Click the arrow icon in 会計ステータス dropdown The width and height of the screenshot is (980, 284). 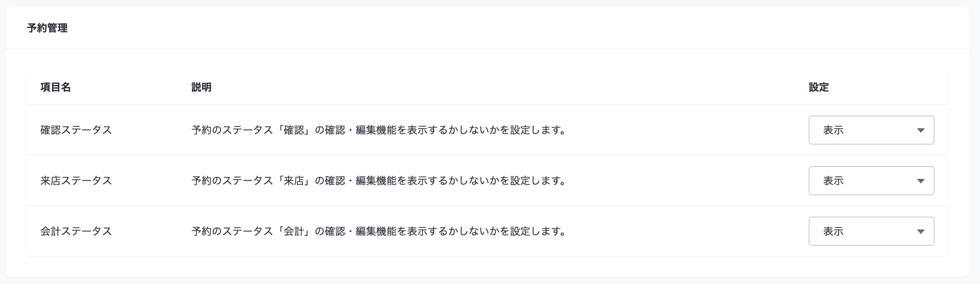(x=920, y=232)
